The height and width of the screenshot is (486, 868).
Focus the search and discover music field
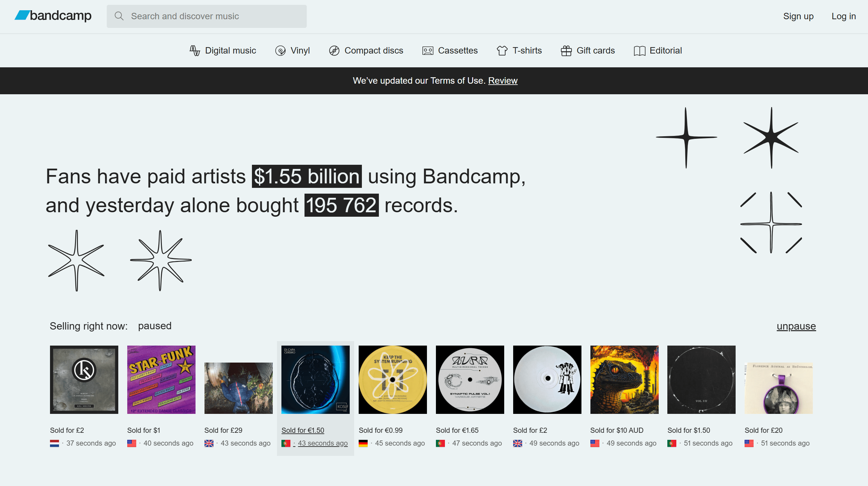coord(206,16)
